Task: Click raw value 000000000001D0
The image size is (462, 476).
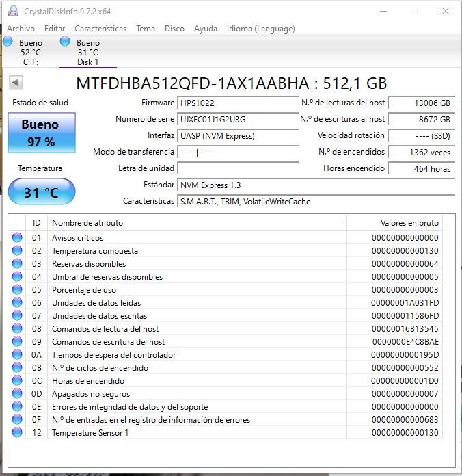Action: [x=405, y=381]
